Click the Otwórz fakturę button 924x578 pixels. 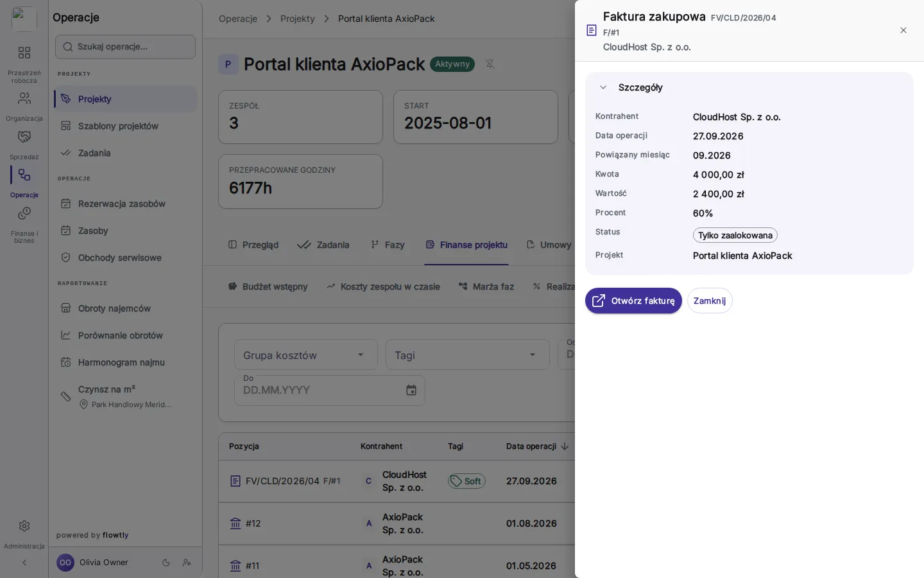pos(633,301)
